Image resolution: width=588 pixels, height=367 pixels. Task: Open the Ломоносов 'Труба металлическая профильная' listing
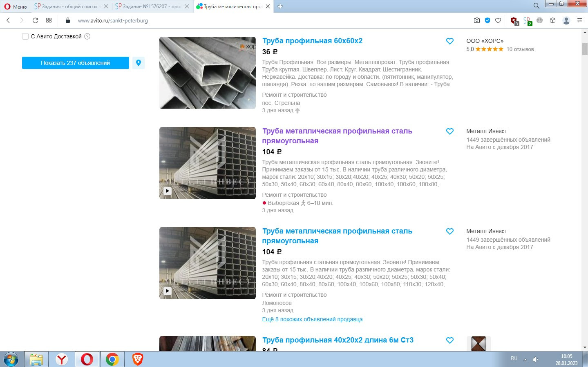tap(337, 236)
